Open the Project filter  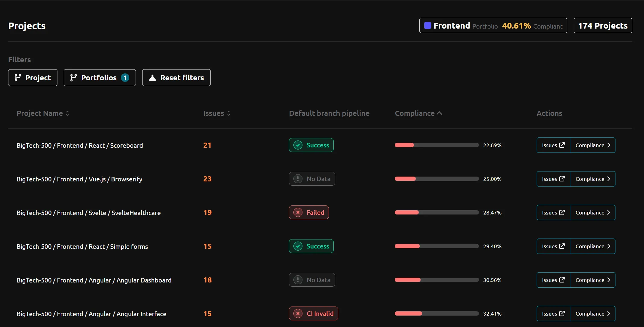point(33,78)
